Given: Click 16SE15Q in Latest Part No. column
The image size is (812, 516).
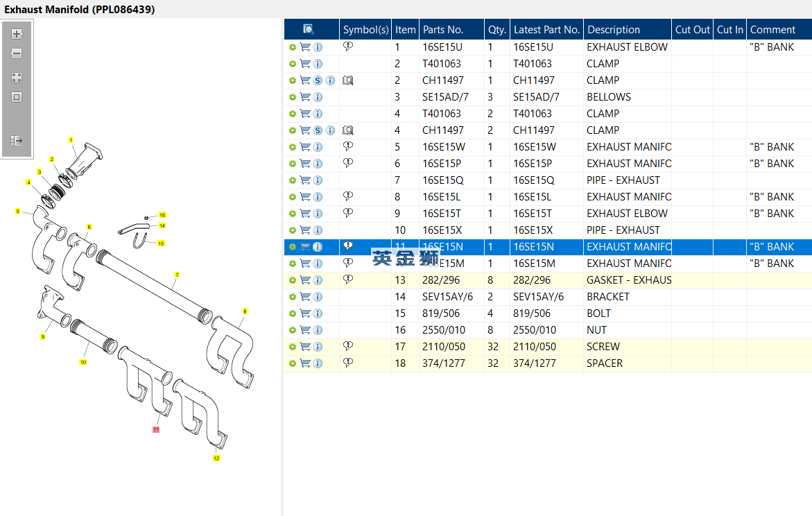Looking at the screenshot, I should click(x=533, y=180).
